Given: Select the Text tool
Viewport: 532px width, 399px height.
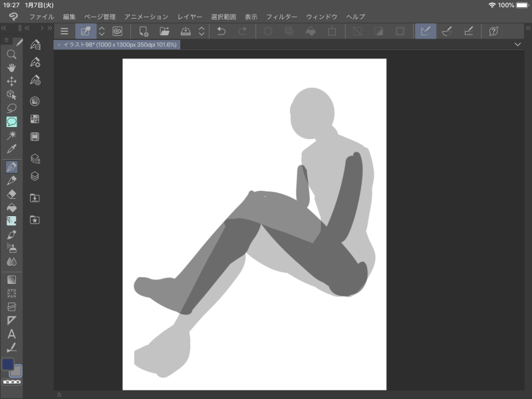Looking at the screenshot, I should (x=11, y=334).
